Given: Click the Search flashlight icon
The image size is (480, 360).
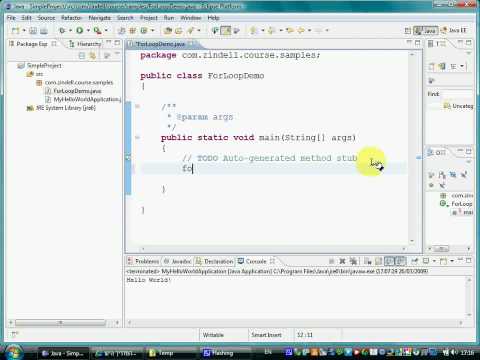Looking at the screenshot, I should click(190, 30).
